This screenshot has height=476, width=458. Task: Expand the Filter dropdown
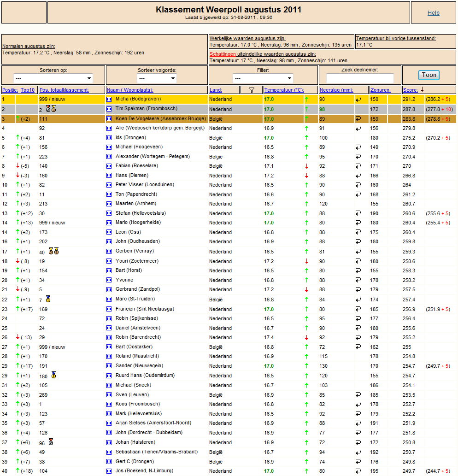pyautogui.click(x=263, y=78)
